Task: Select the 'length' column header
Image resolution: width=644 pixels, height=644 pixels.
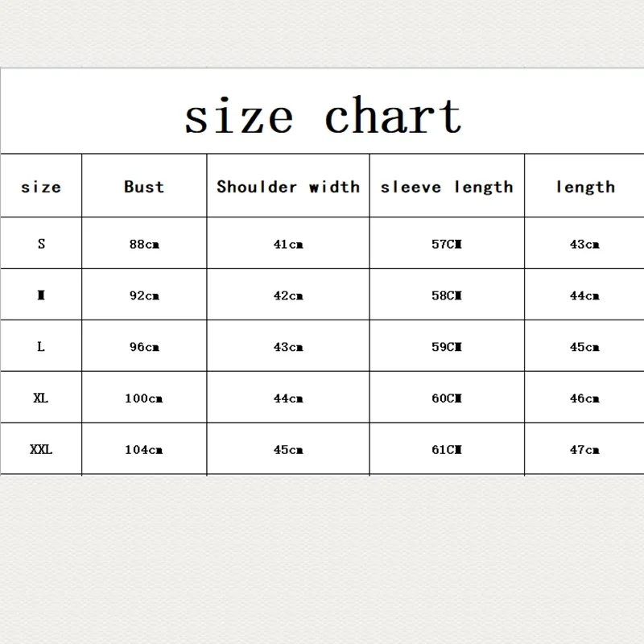Action: (586, 188)
